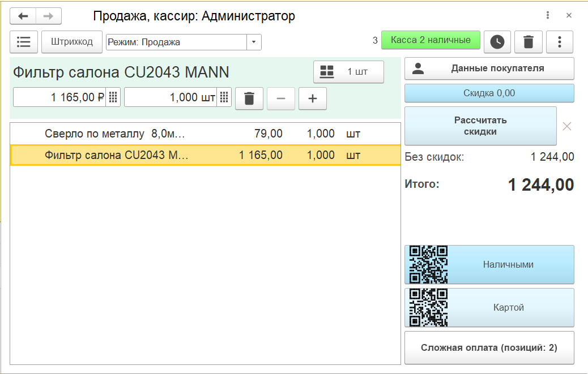
Task: Click QR code on Наличными button
Action: [428, 264]
